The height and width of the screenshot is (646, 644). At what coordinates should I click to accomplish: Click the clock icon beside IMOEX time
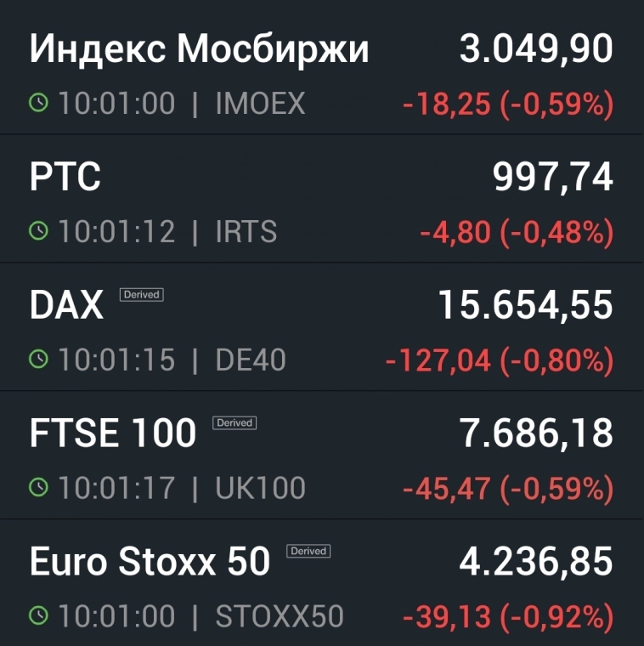(39, 104)
